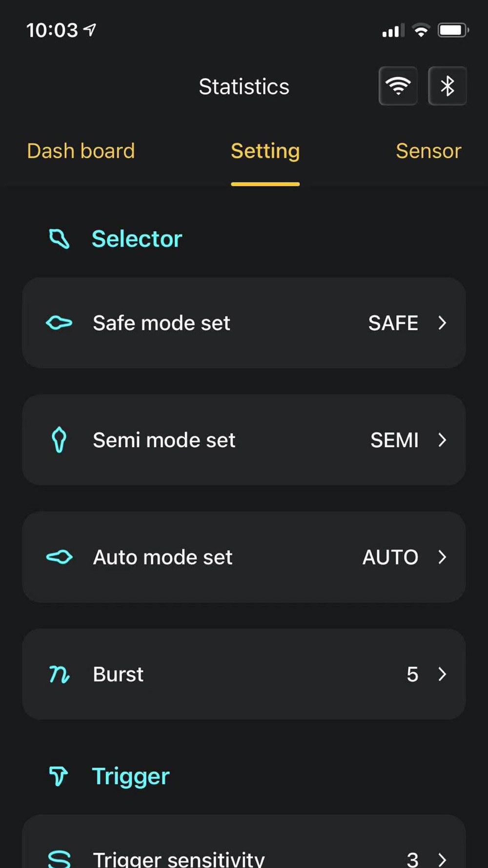Image resolution: width=488 pixels, height=868 pixels.
Task: Open Burst chevron arrow
Action: 442,674
